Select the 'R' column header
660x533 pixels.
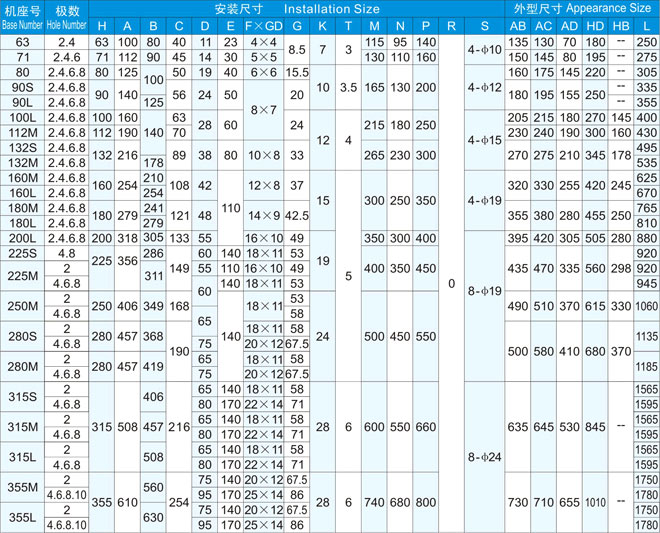click(451, 26)
